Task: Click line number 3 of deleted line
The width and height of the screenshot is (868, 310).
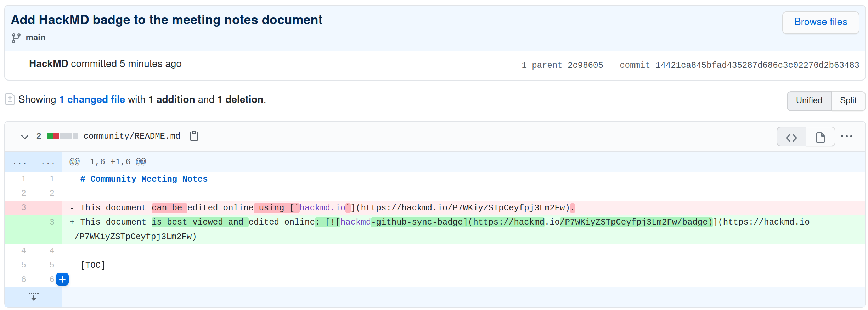Action: tap(23, 207)
